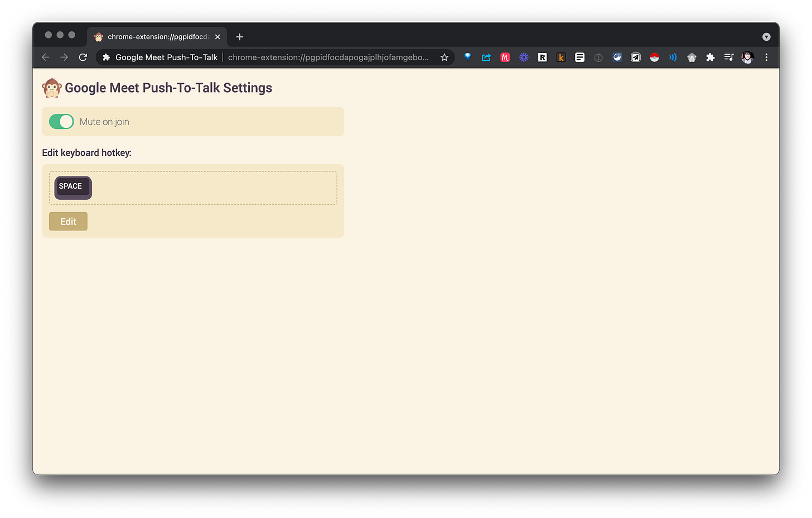812x518 pixels.
Task: Open the white R extension icon
Action: pyautogui.click(x=543, y=57)
